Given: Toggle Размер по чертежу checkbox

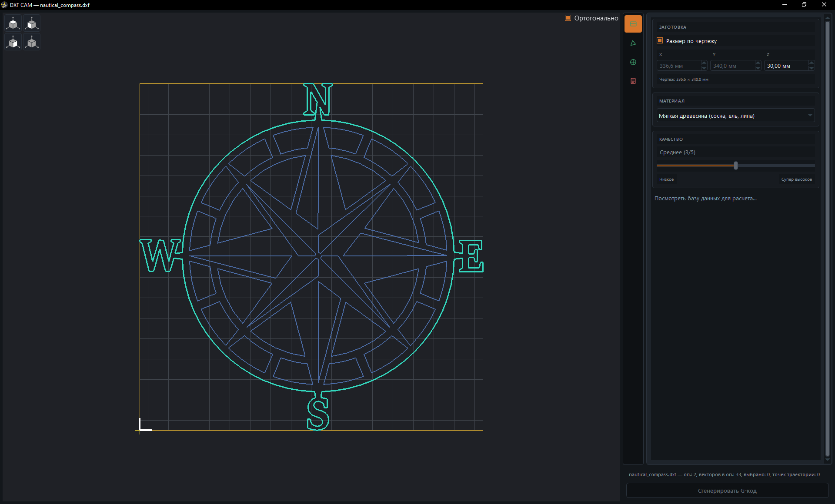Looking at the screenshot, I should coord(659,40).
